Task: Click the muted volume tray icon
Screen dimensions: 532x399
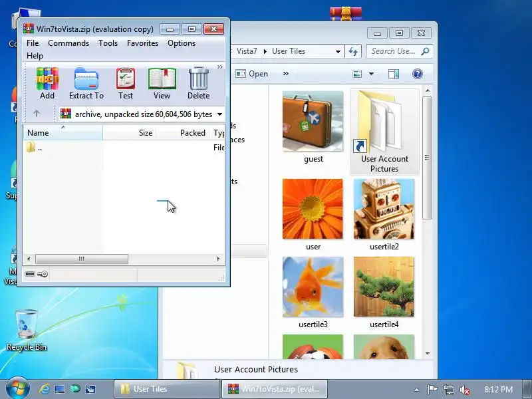Action: [464, 390]
